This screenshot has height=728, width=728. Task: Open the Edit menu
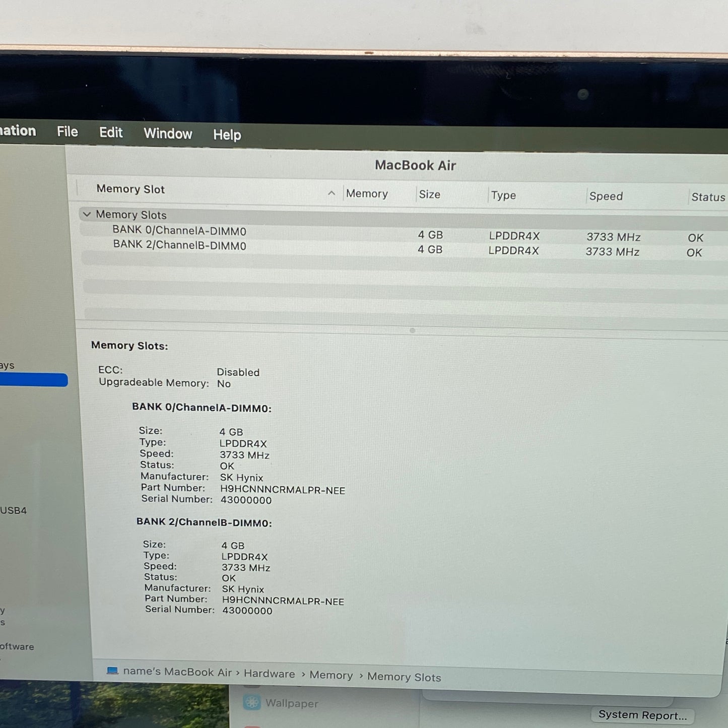[111, 133]
